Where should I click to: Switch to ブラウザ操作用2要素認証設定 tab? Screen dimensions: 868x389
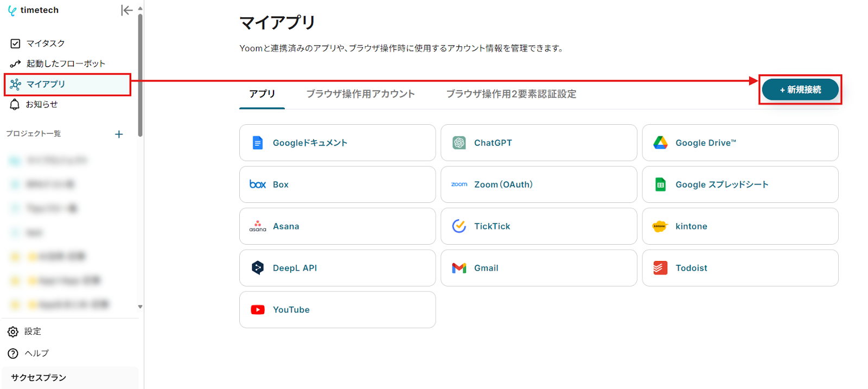click(511, 94)
